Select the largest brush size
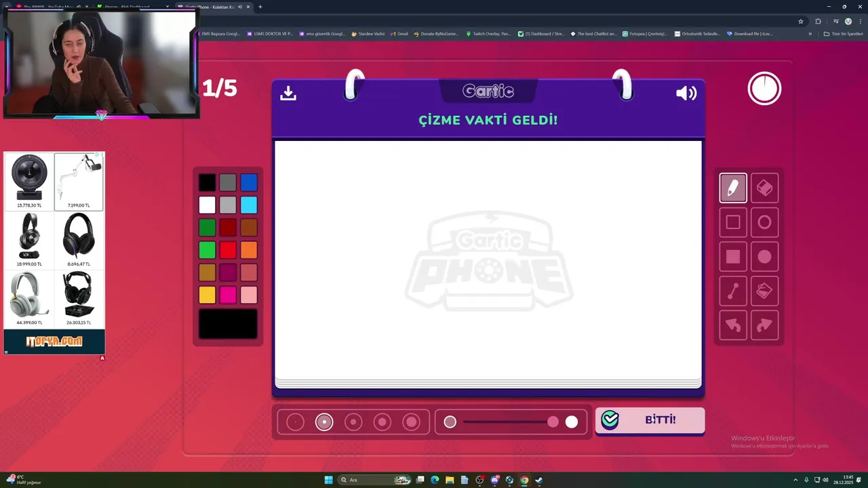 pos(411,422)
